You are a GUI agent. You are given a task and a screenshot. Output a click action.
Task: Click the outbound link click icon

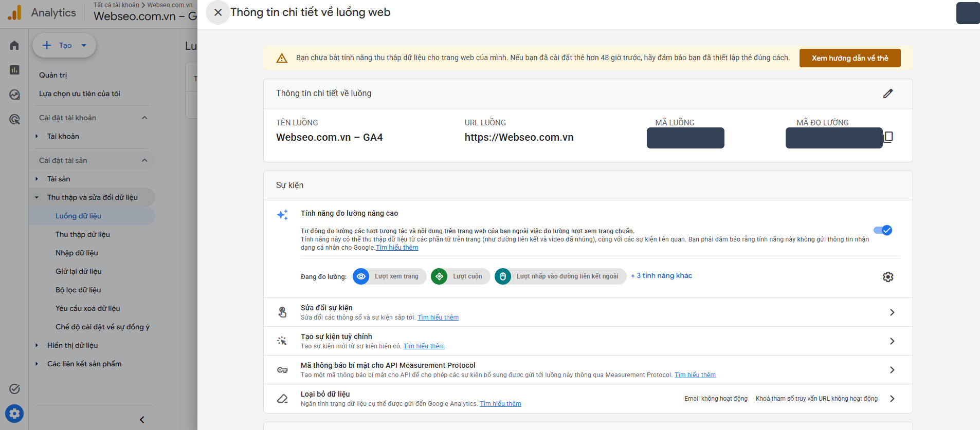[503, 276]
